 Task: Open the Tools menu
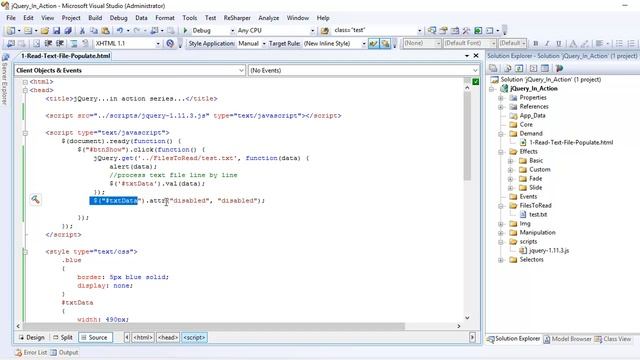point(189,18)
